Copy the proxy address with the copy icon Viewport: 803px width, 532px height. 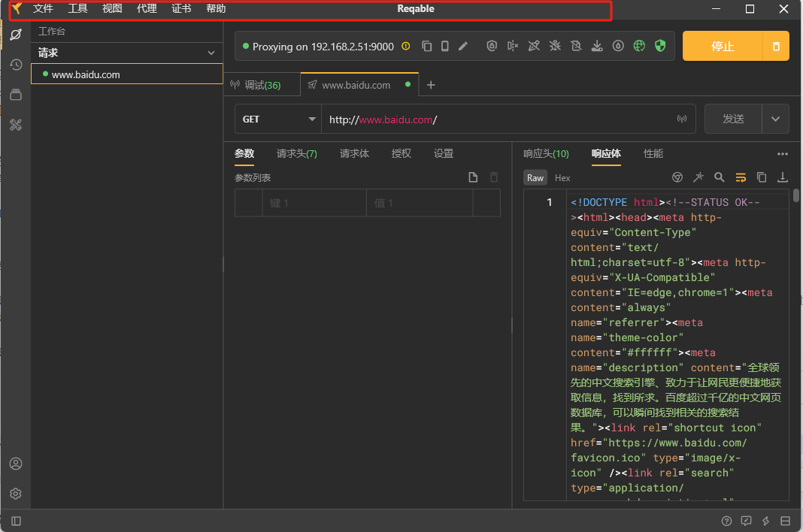pos(426,46)
